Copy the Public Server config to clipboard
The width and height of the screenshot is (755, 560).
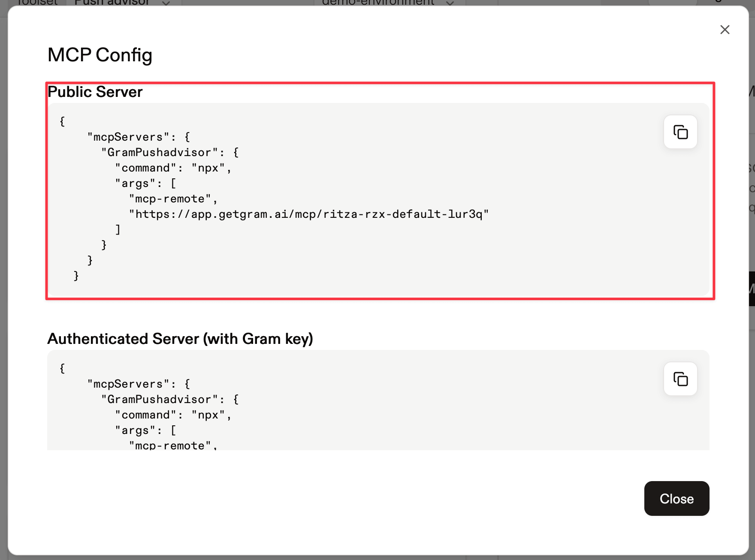(680, 132)
